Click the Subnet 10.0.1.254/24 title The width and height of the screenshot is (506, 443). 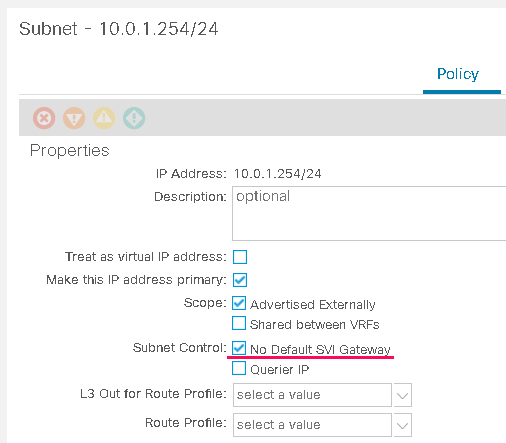coord(119,29)
